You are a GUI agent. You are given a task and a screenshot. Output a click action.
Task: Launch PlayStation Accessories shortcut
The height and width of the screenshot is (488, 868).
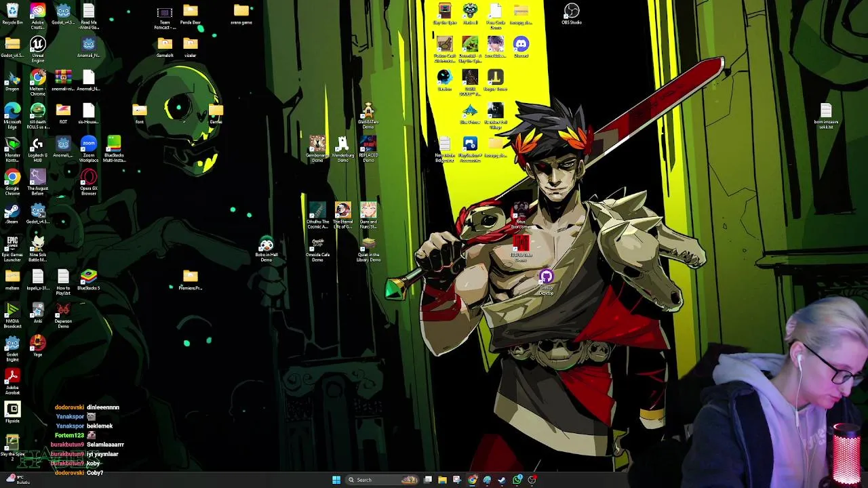coord(470,148)
